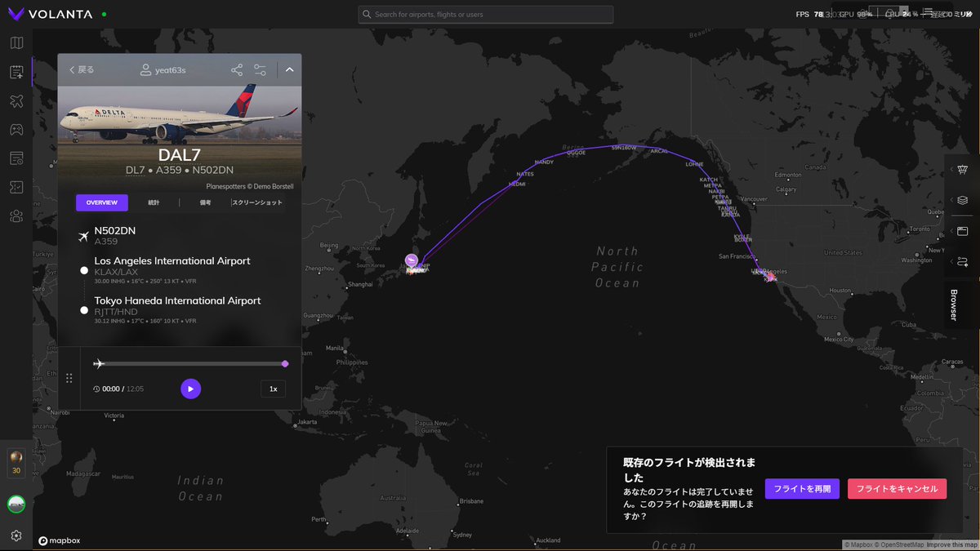Click the ARCAL waypoint label
Screen dimensions: 980x551
pyautogui.click(x=659, y=151)
